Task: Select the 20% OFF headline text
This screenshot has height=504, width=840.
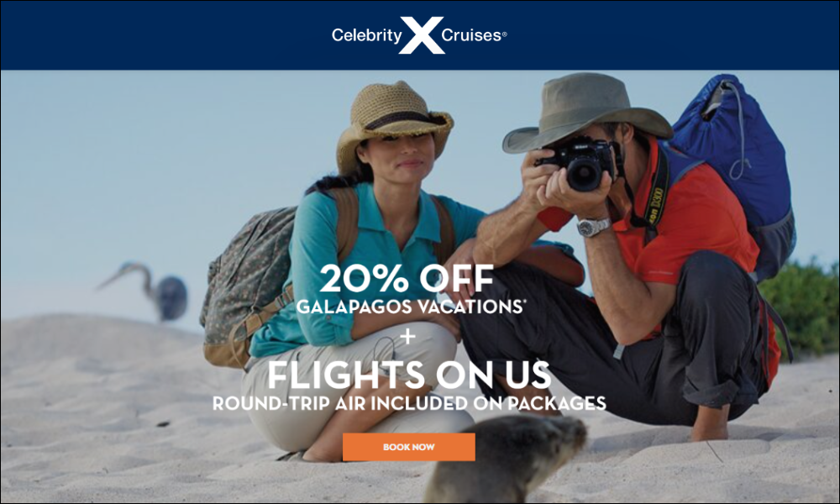Action: pos(407,278)
